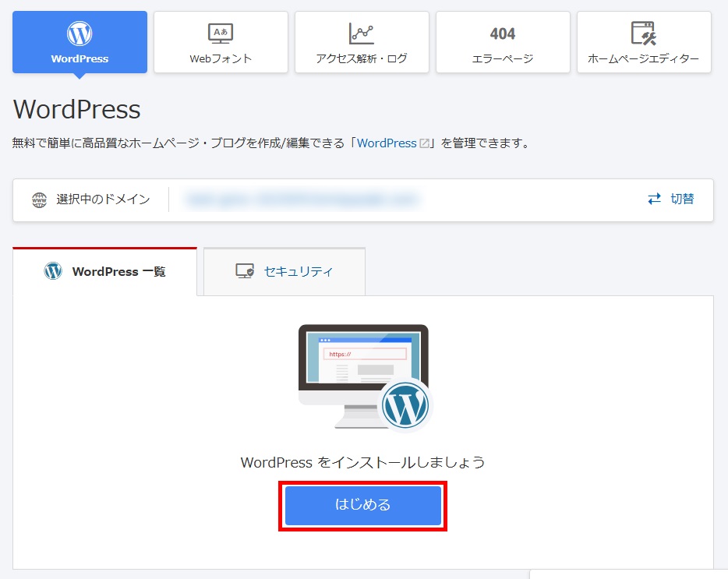Click the blurred selected domain name
Screen dimensions: 728x579
pos(302,199)
